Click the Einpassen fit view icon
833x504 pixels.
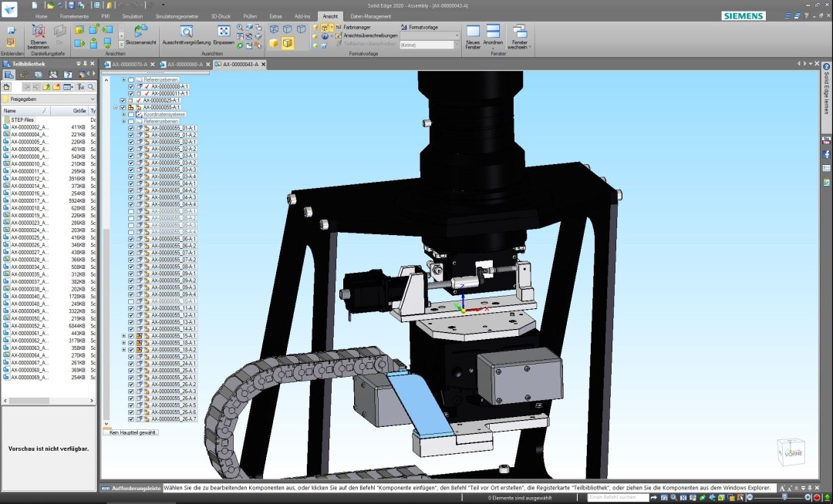pos(224,32)
